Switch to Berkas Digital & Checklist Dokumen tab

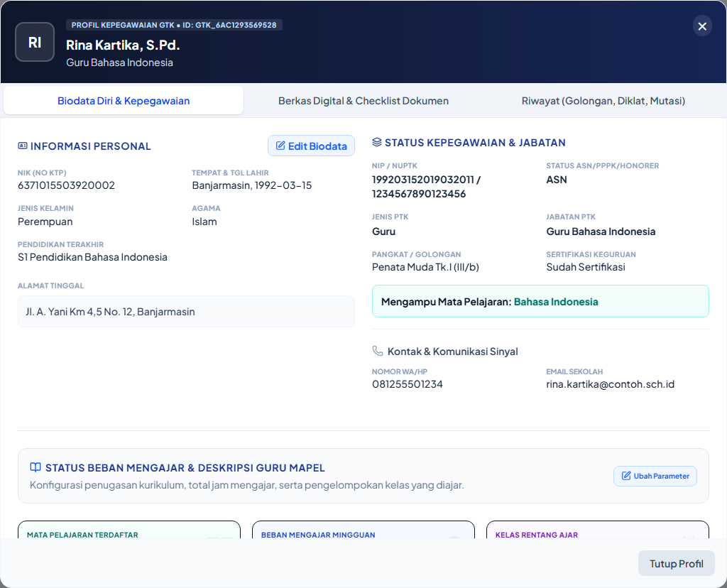363,101
